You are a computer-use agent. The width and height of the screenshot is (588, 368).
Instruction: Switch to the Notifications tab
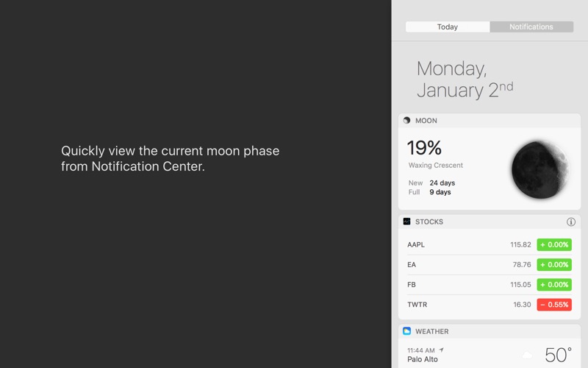531,27
